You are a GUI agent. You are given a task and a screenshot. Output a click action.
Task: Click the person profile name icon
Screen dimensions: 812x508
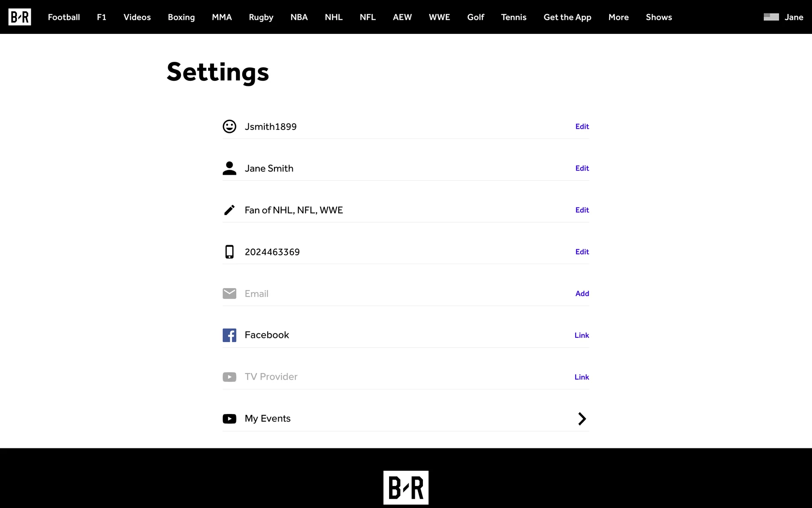point(229,168)
